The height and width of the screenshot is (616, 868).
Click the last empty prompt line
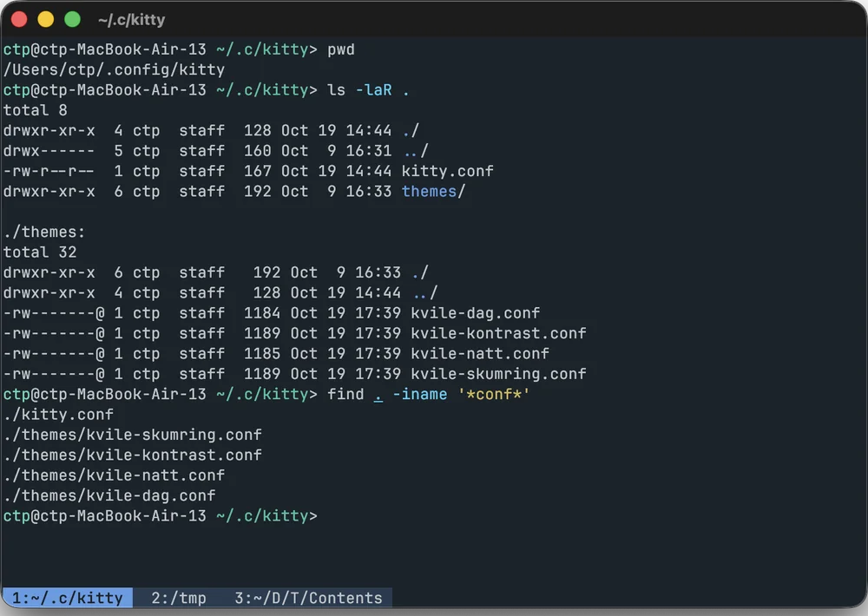(160, 516)
